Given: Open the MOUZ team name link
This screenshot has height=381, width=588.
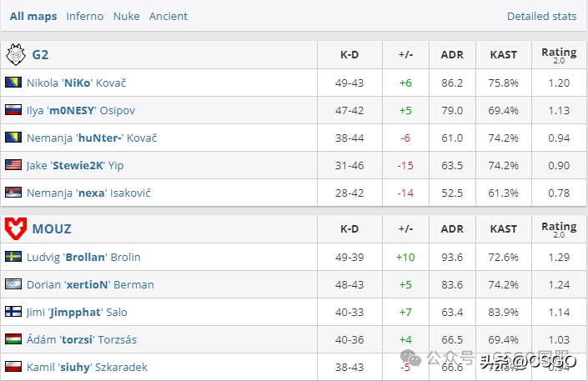Looking at the screenshot, I should [x=52, y=228].
